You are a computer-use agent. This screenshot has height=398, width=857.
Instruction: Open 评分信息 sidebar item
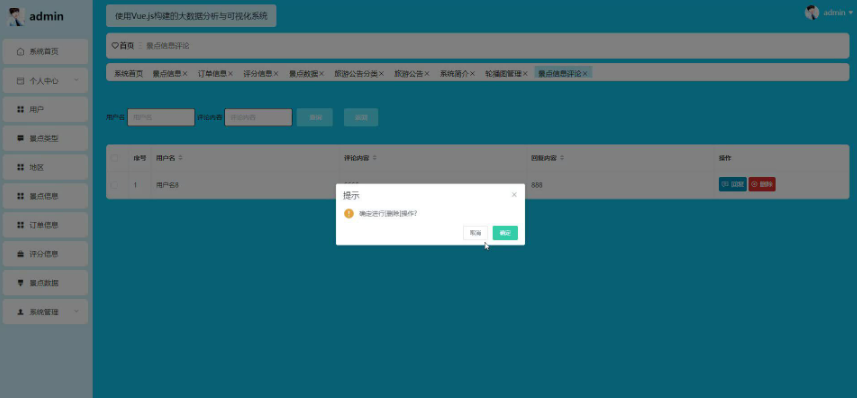click(x=45, y=254)
